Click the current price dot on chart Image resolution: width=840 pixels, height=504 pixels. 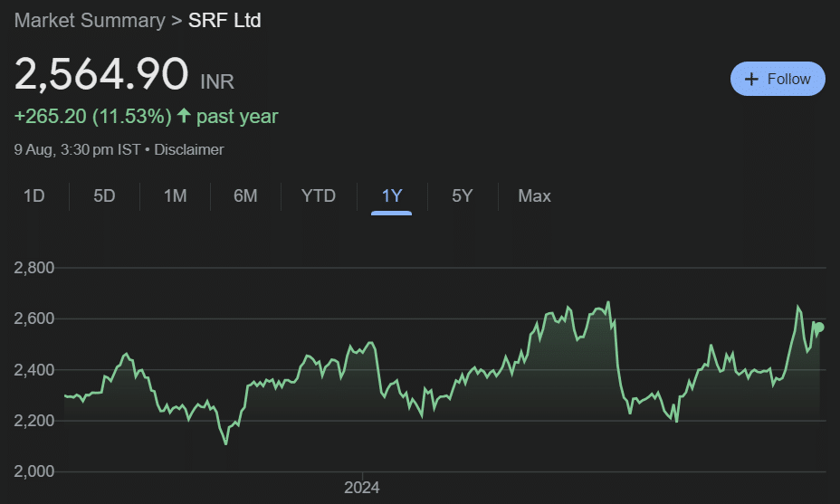[819, 328]
